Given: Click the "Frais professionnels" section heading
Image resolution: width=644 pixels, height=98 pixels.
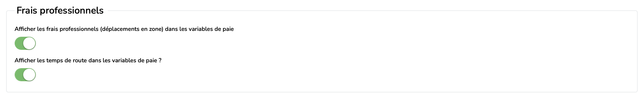Looking at the screenshot, I should tap(60, 10).
